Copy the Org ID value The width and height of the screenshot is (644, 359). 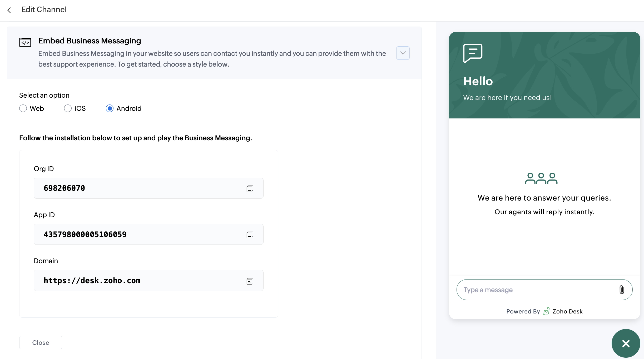(x=250, y=189)
